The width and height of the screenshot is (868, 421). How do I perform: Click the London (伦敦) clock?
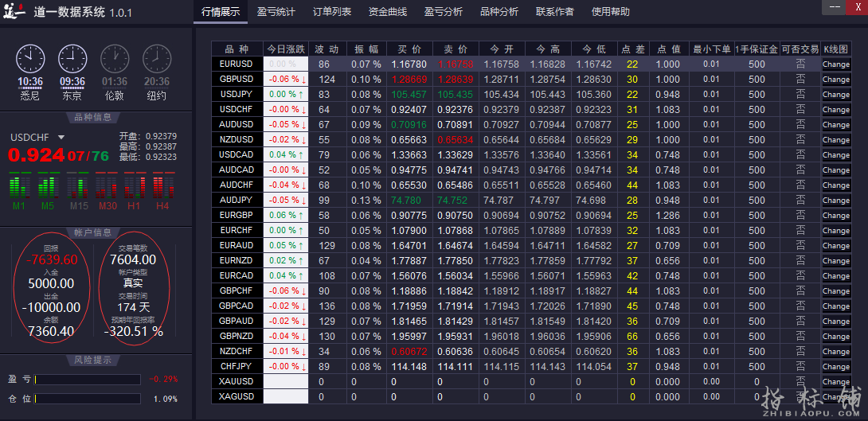115,59
